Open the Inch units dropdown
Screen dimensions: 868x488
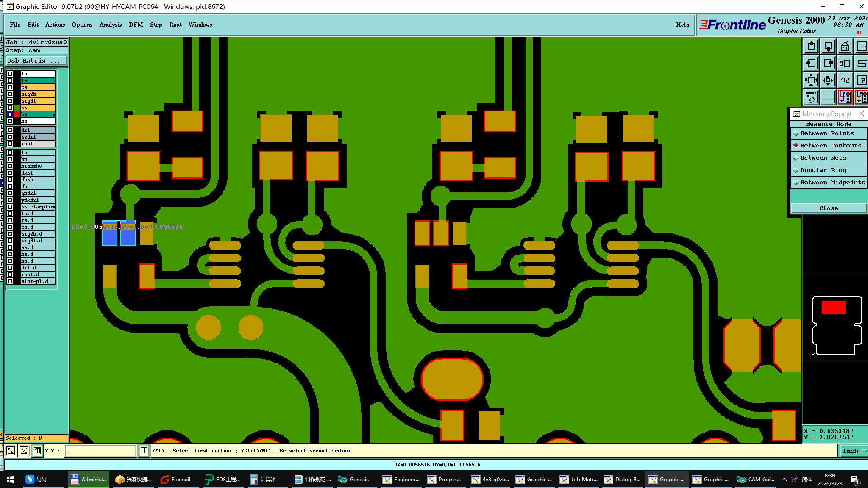(854, 451)
